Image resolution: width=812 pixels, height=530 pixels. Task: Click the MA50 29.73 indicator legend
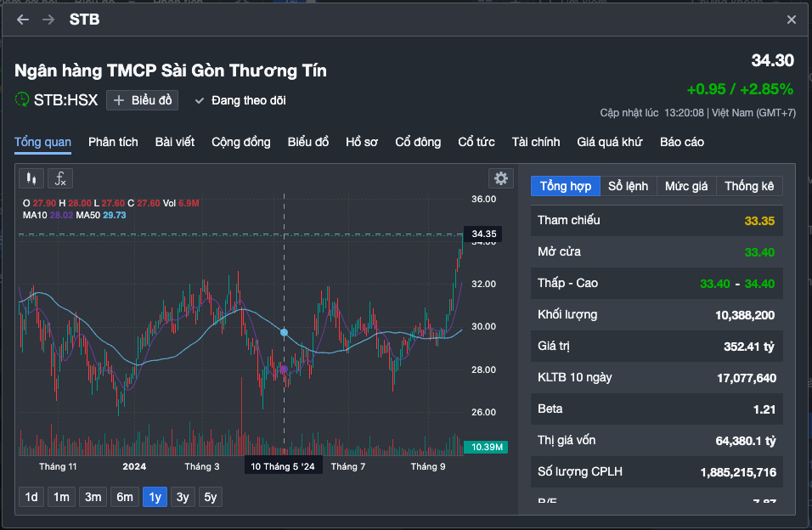(101, 215)
